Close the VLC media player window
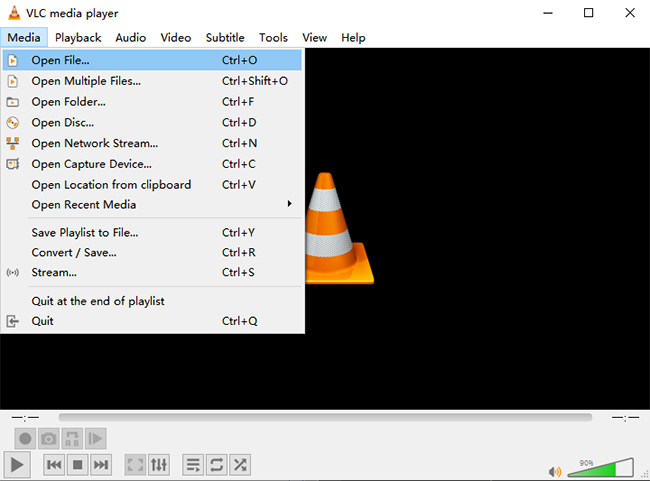650x481 pixels. click(x=630, y=13)
